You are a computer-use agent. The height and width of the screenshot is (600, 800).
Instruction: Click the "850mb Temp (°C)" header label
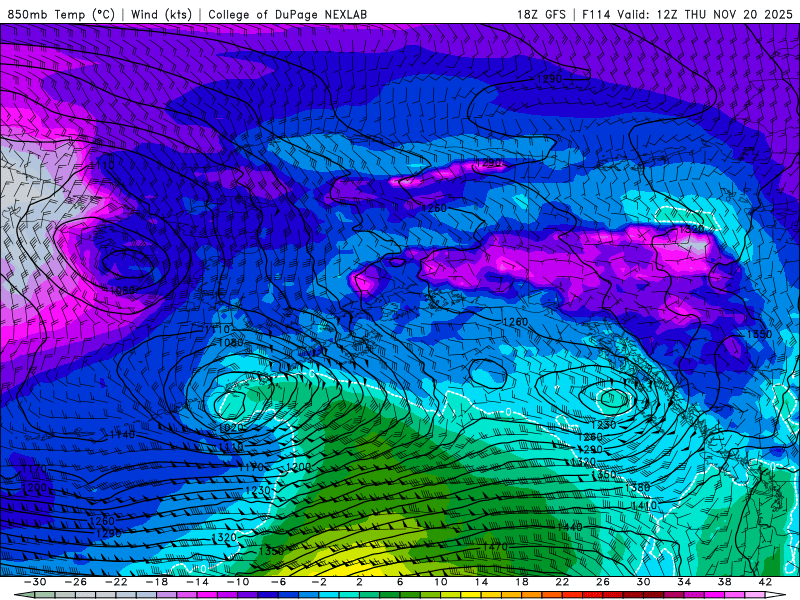(x=61, y=14)
